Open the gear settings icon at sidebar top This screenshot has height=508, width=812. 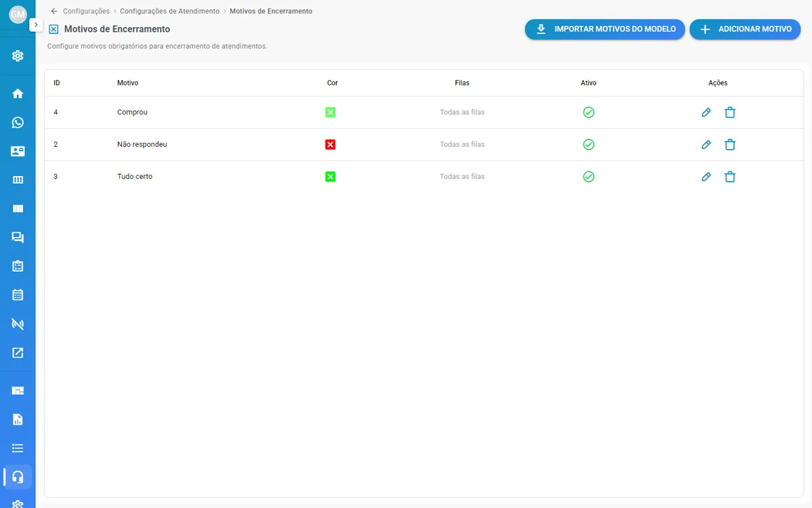pos(18,56)
